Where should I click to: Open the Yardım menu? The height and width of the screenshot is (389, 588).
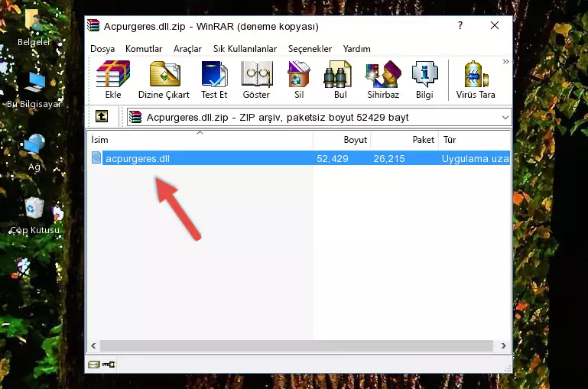[356, 49]
